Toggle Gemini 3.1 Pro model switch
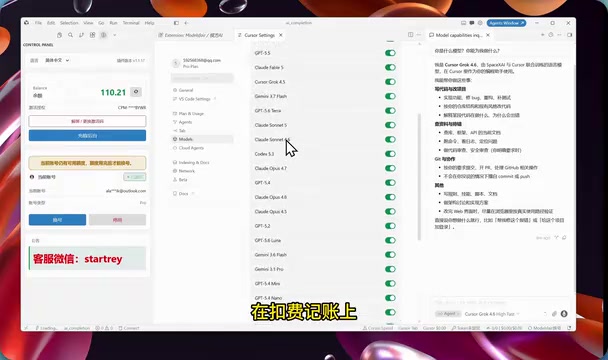Viewport: 608px width, 360px height. click(x=390, y=269)
